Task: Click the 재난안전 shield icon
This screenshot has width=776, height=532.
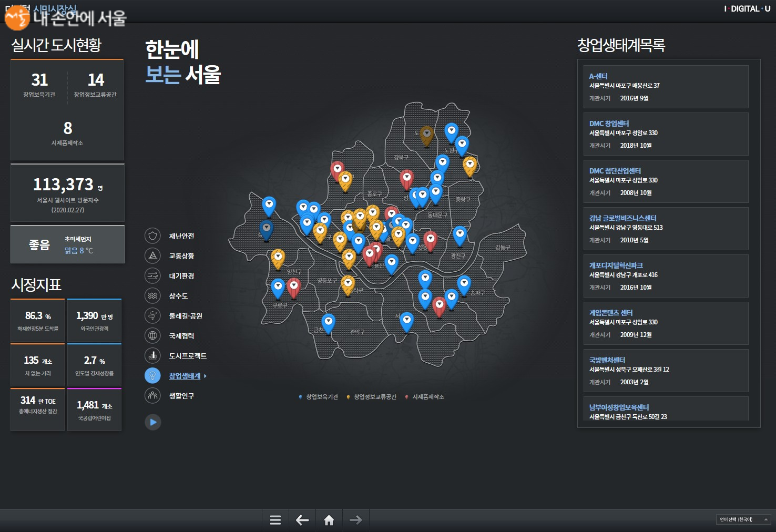Action: coord(152,236)
